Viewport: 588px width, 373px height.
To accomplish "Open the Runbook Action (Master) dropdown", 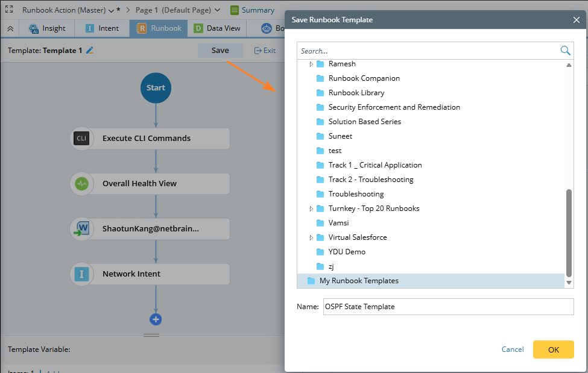I will coord(111,10).
